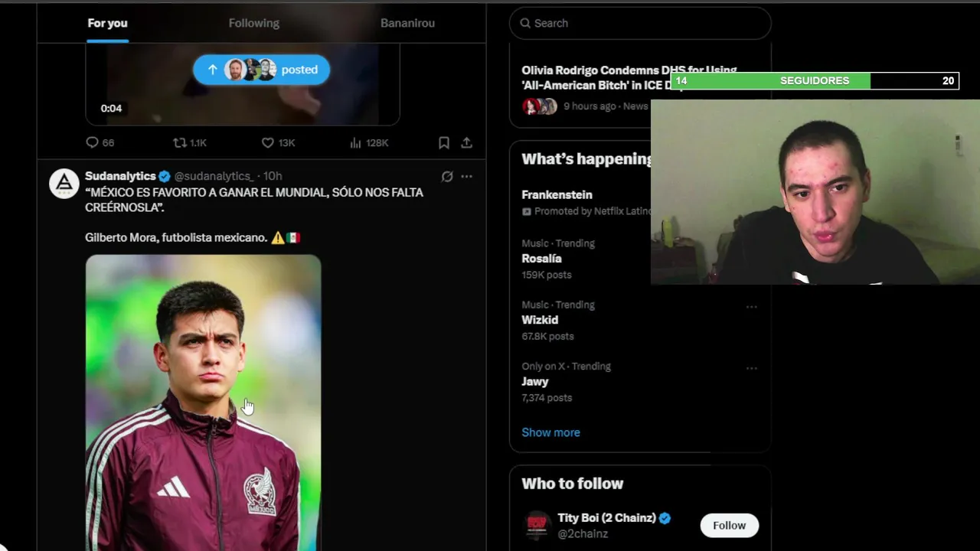Switch to the For you tab
The image size is (980, 551).
click(x=107, y=23)
